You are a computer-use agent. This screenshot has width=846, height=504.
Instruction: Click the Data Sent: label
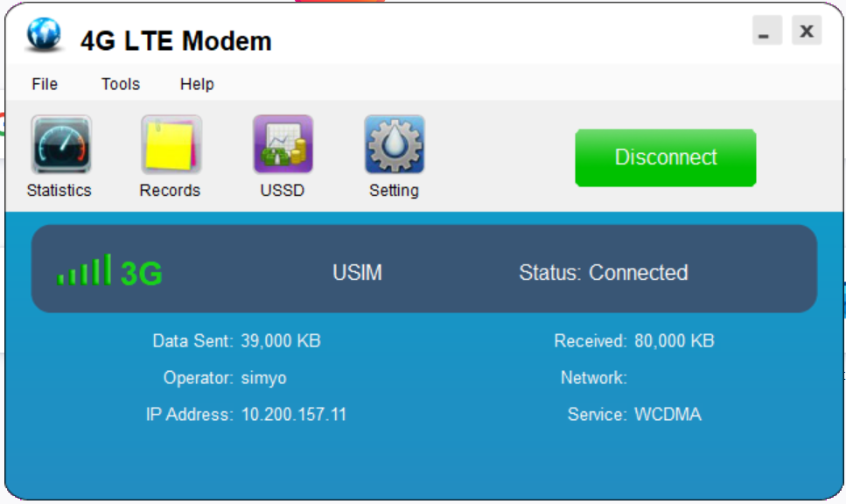(x=192, y=341)
